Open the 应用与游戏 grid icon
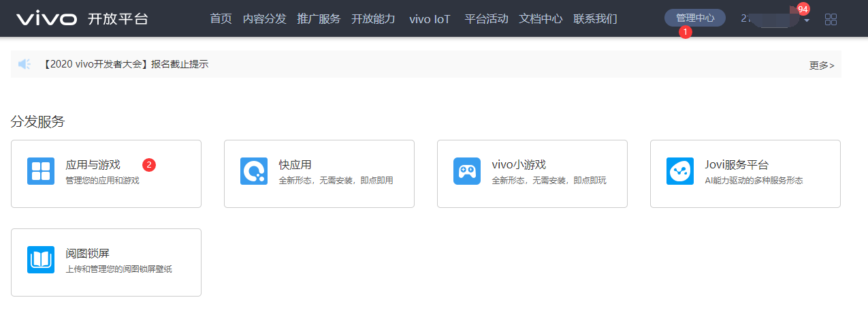The image size is (868, 317). coord(41,171)
